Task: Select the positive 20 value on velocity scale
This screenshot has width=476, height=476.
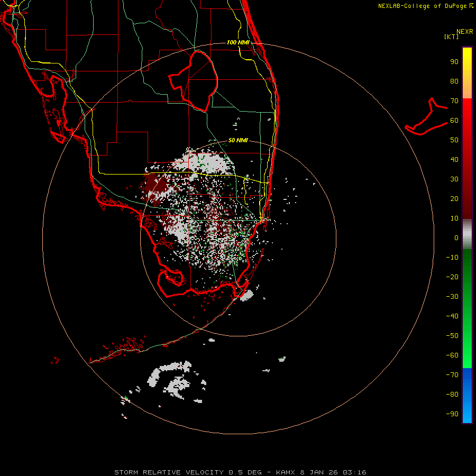Action: pos(454,199)
